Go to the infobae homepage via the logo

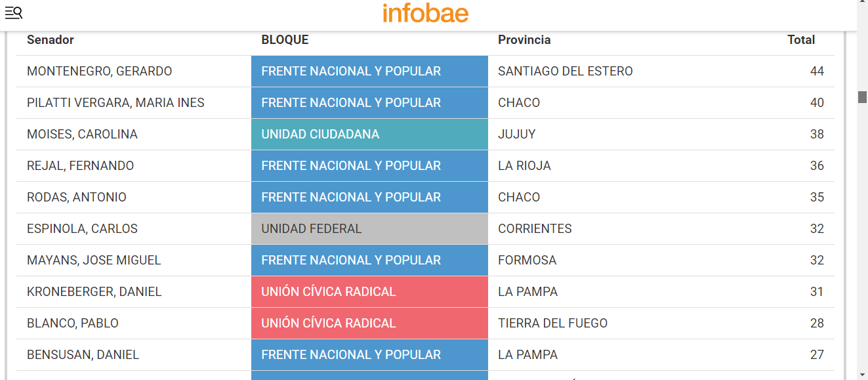425,12
